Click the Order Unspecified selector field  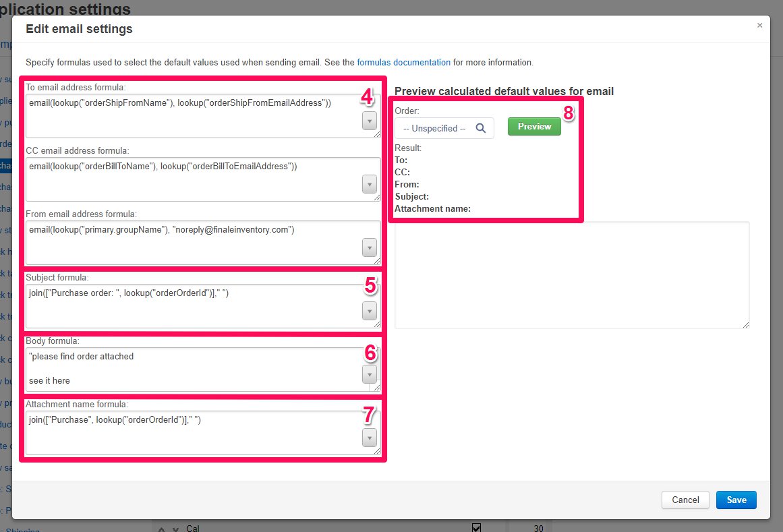pyautogui.click(x=444, y=128)
